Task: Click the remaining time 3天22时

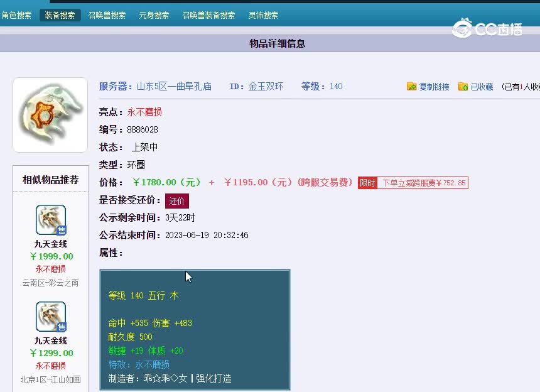Action: pos(180,218)
